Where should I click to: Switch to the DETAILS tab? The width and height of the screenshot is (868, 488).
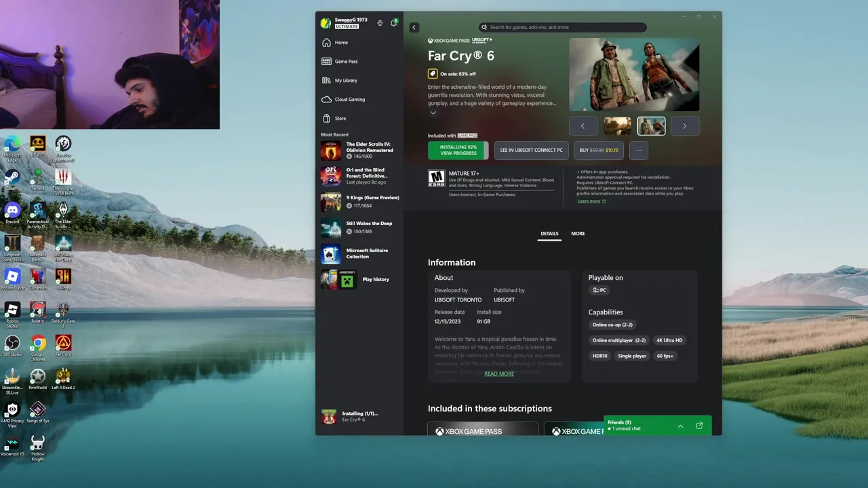point(549,234)
